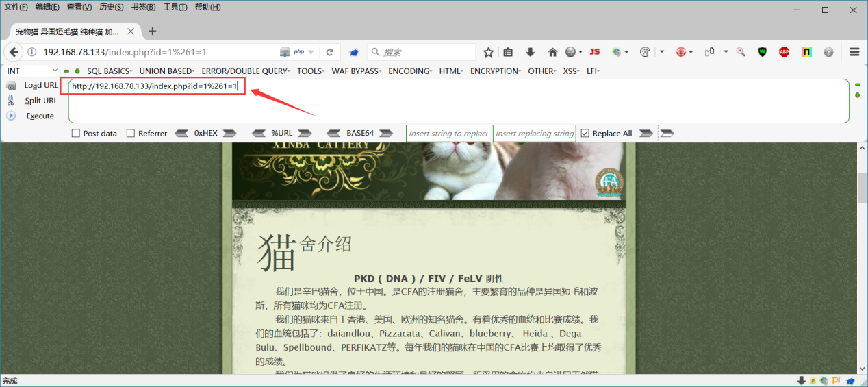The width and height of the screenshot is (868, 387).
Task: Open the 文件(F) menu
Action: [16, 7]
